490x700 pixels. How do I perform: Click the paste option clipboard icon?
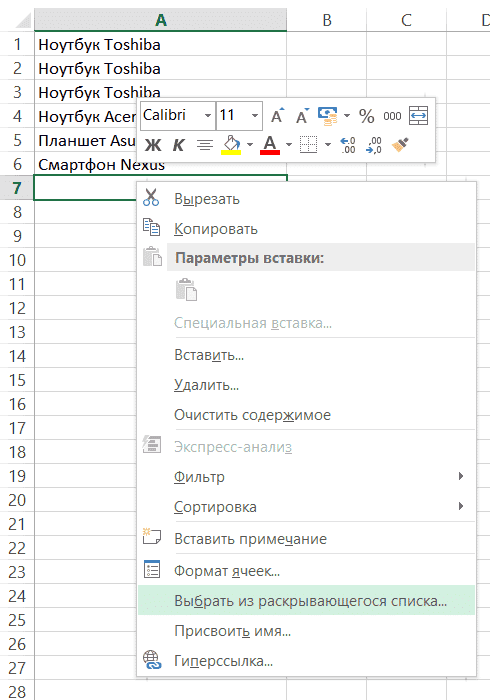187,290
